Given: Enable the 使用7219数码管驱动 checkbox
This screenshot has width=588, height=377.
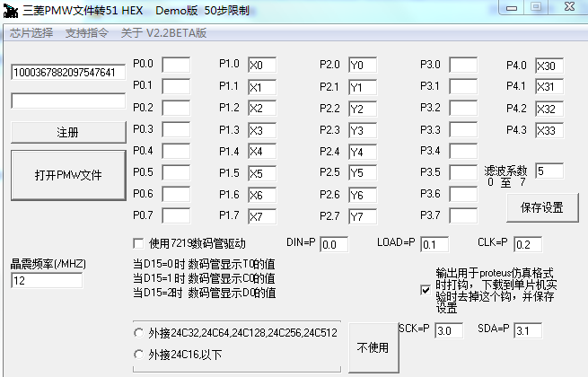Looking at the screenshot, I should click(x=138, y=244).
